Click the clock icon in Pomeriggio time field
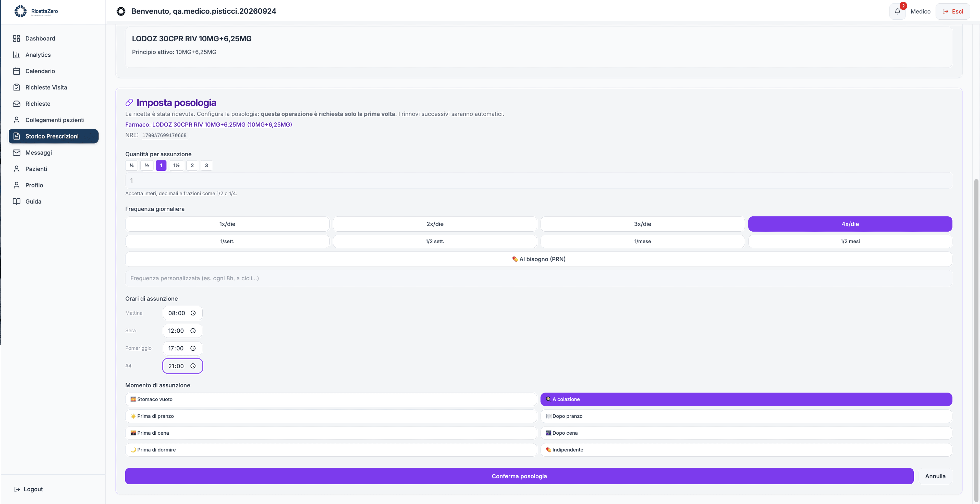The width and height of the screenshot is (980, 504). click(x=193, y=348)
